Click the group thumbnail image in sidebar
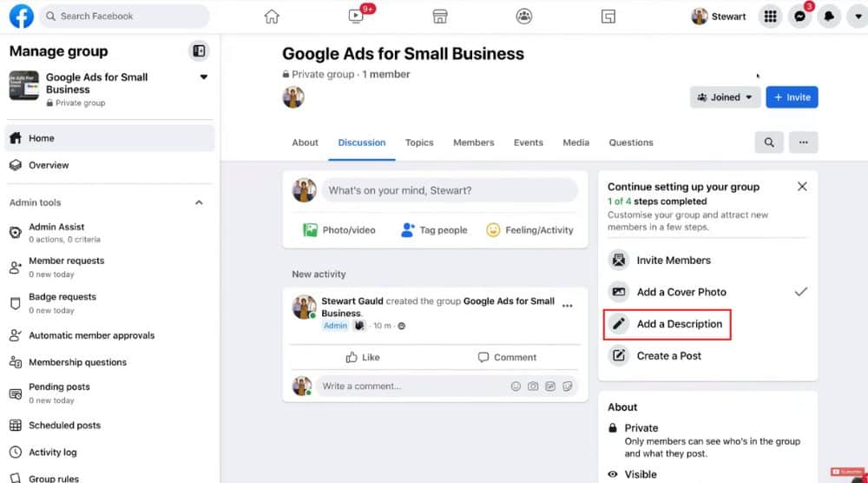Viewport: 868px width, 483px height. (x=23, y=85)
